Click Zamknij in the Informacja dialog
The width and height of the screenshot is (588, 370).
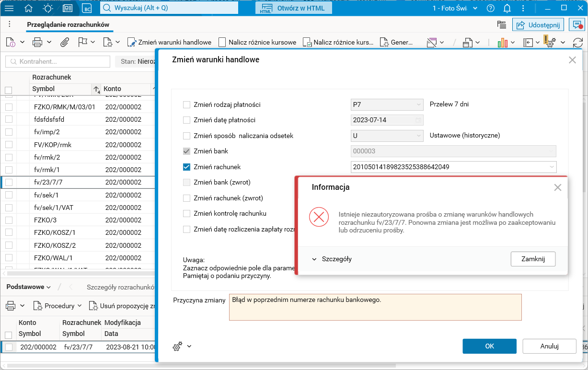(x=533, y=259)
